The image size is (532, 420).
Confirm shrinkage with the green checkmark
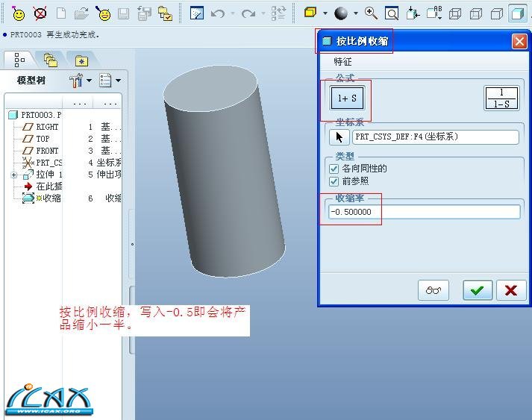pos(478,290)
